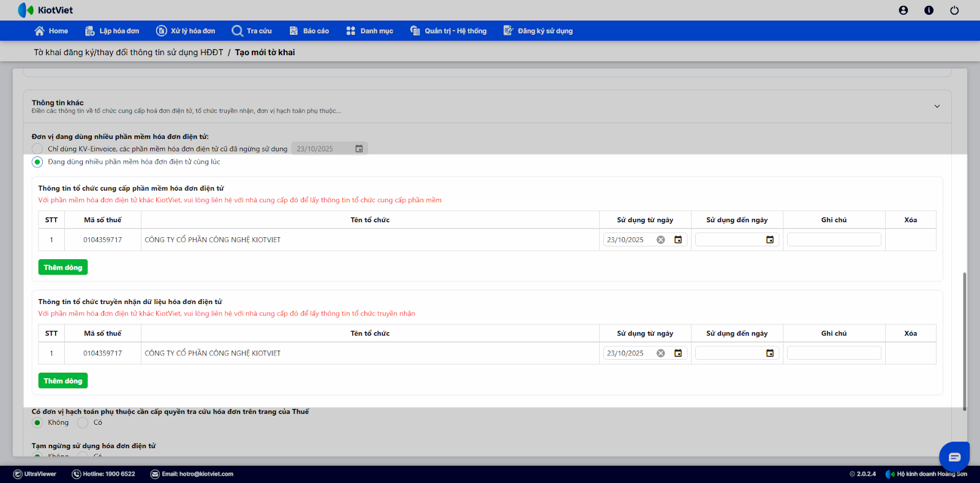This screenshot has height=483, width=980.
Task: Click tax code 0104359717 in data transmission table
Action: click(x=103, y=353)
